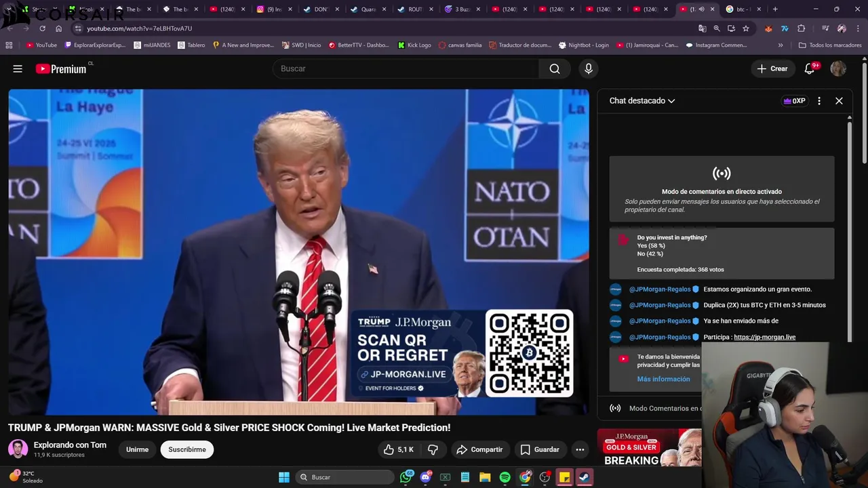868x488 pixels.
Task: Click the browser address bar URL
Action: tap(139, 28)
